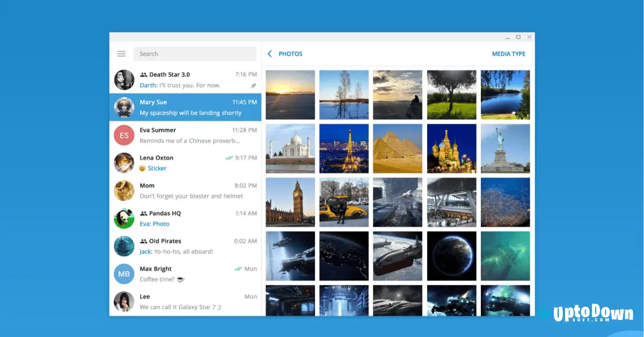This screenshot has height=337, width=644.
Task: Open the MEDIA TYPE dropdown
Action: pyautogui.click(x=508, y=54)
